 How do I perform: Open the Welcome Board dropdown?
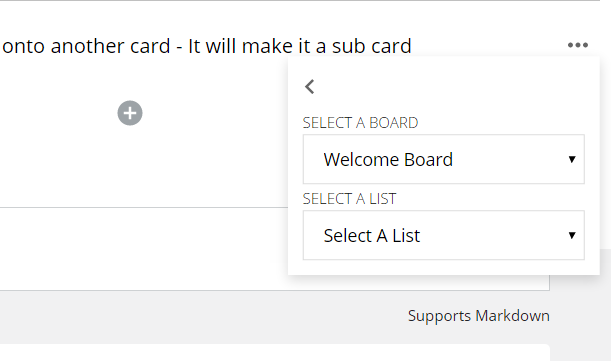[x=443, y=159]
